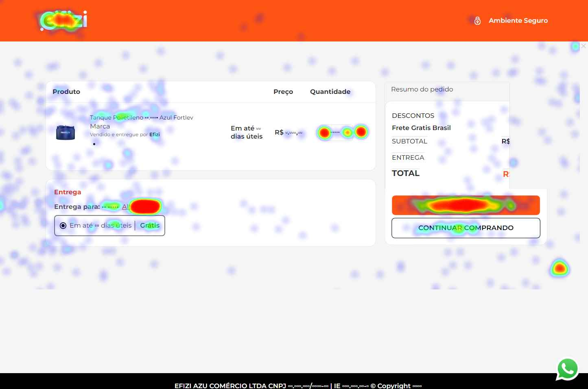
Task: Click the 'Grátis' shipping cost label
Action: click(x=150, y=225)
